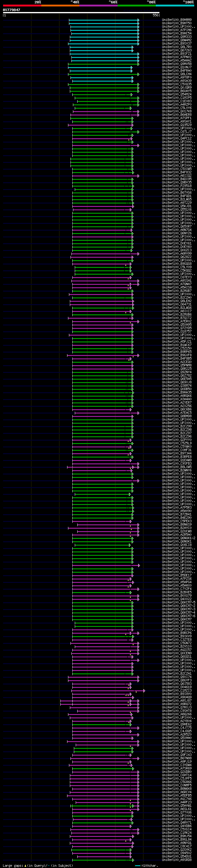Select the UniRef100_A7PNV2 entry
The height and width of the screenshot is (868, 197).
[177, 57]
